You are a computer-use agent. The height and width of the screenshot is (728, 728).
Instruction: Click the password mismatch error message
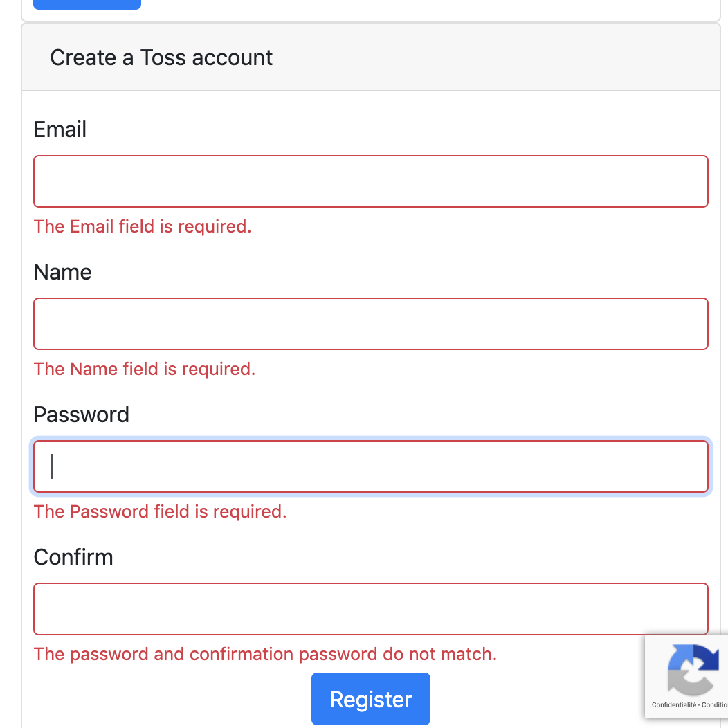pos(265,654)
